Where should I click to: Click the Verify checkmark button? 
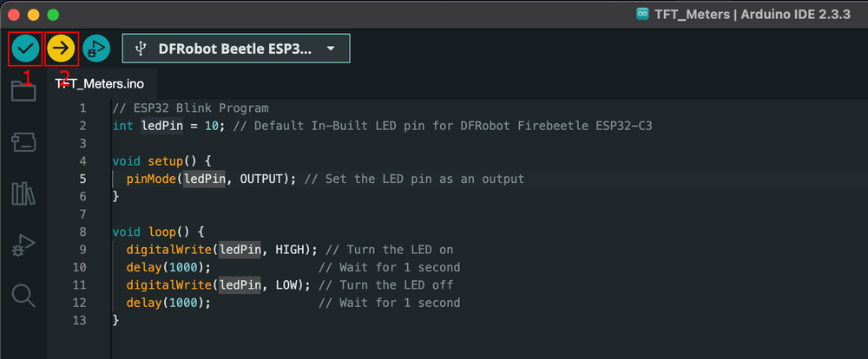coord(25,49)
